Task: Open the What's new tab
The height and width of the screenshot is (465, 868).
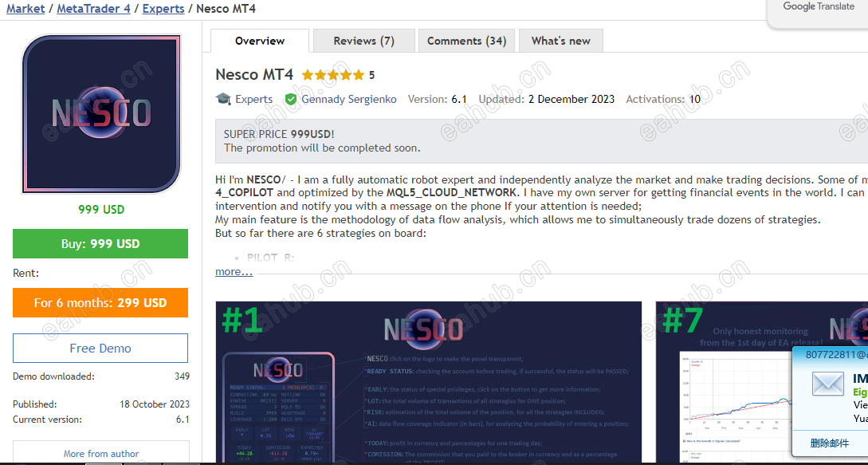Action: (x=561, y=41)
